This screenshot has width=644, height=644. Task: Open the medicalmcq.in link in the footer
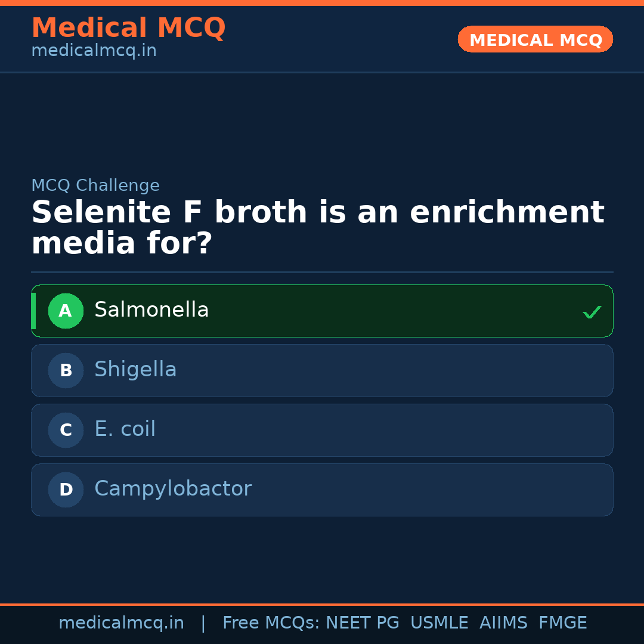121,623
